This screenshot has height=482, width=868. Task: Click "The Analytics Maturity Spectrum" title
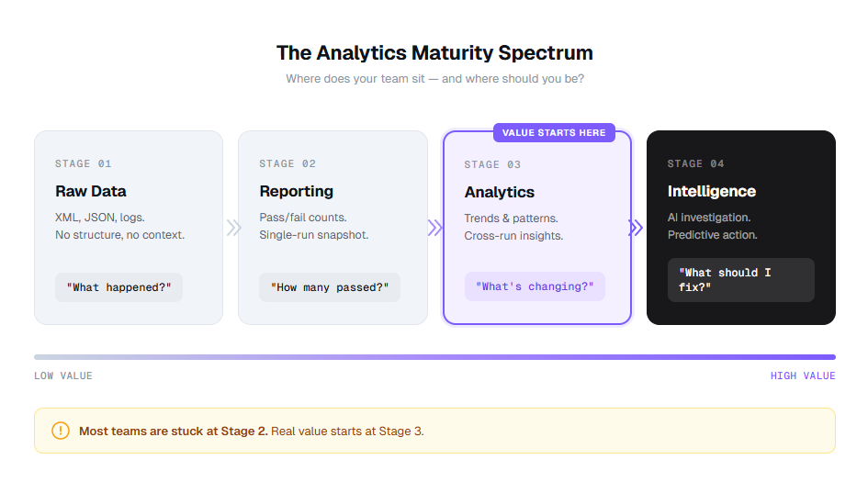pos(434,52)
